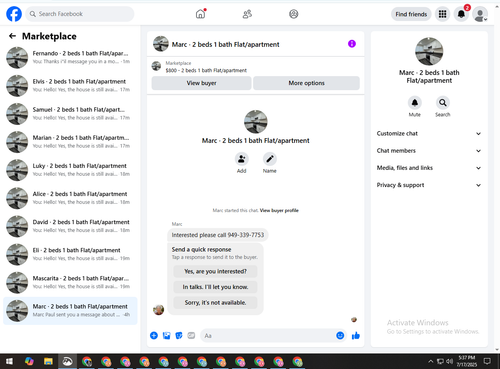This screenshot has height=369, width=500.
Task: Attach a photo using the image icon
Action: click(x=166, y=336)
